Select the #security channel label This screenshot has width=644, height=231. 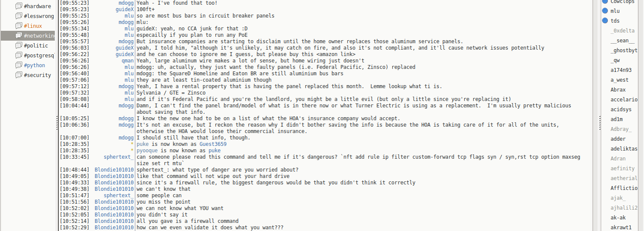coord(37,75)
